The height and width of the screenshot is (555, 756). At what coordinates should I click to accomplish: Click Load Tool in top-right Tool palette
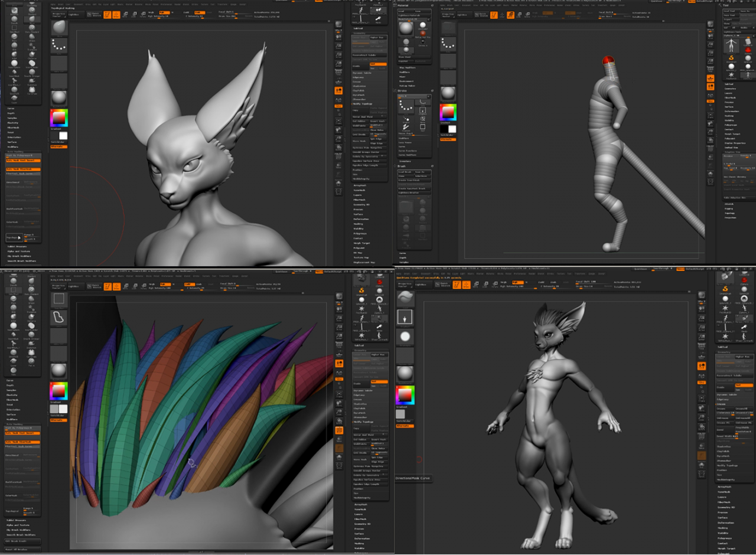[x=730, y=11]
